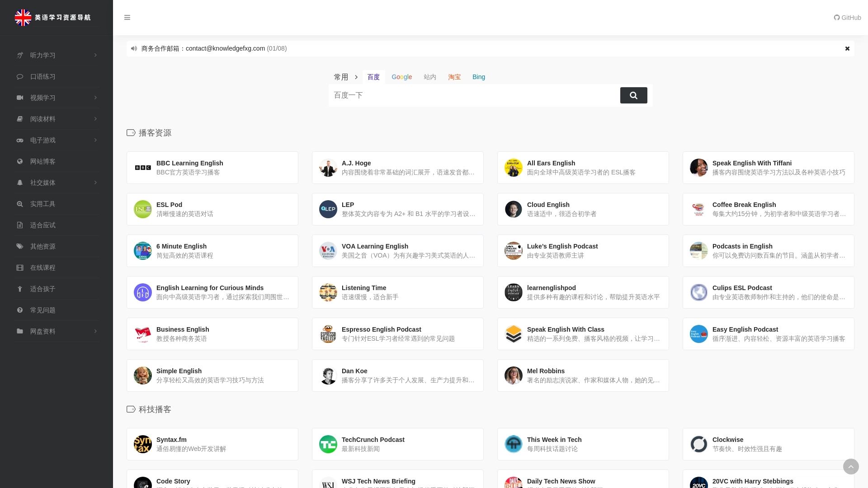Select the Google search tab
868x488 pixels.
401,77
